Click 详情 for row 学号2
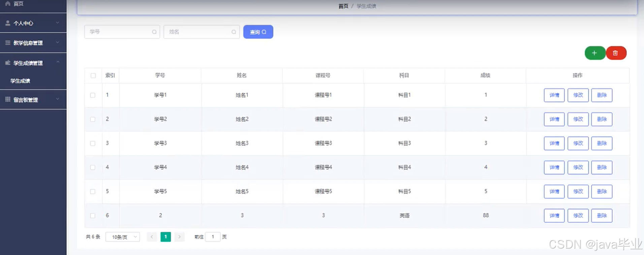The height and width of the screenshot is (255, 644). (554, 119)
